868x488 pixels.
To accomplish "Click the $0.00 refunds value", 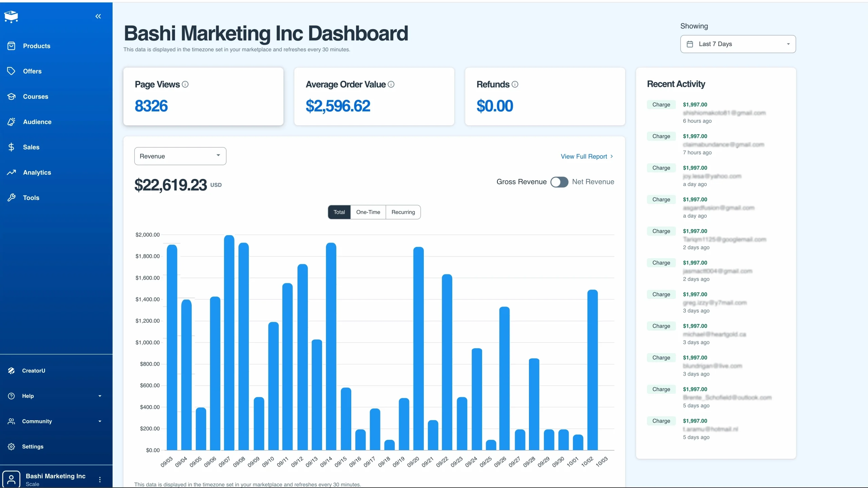I will pyautogui.click(x=495, y=106).
